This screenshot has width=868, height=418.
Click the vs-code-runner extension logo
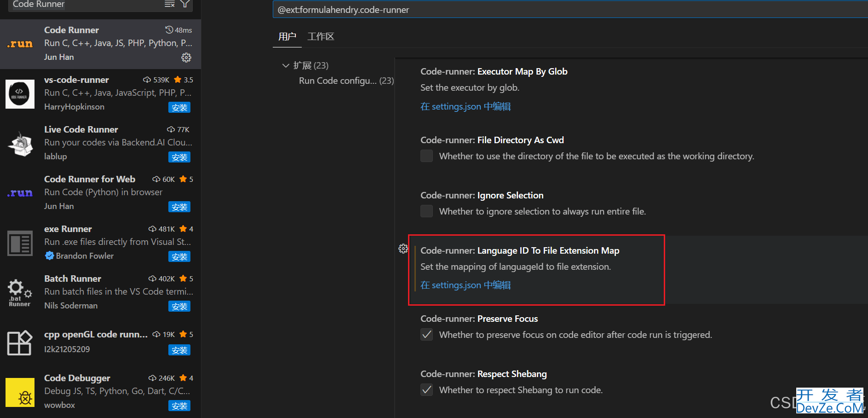coord(20,94)
